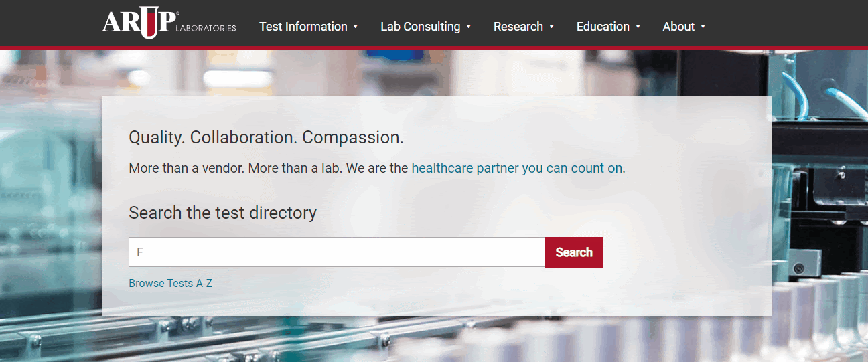Image resolution: width=868 pixels, height=362 pixels.
Task: Expand the Test Information dropdown arrow
Action: click(x=356, y=27)
